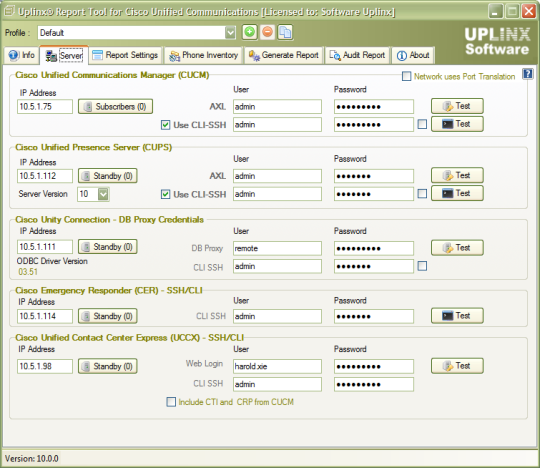540x468 pixels.
Task: Go to the Phone Inventory tab
Action: [x=204, y=55]
